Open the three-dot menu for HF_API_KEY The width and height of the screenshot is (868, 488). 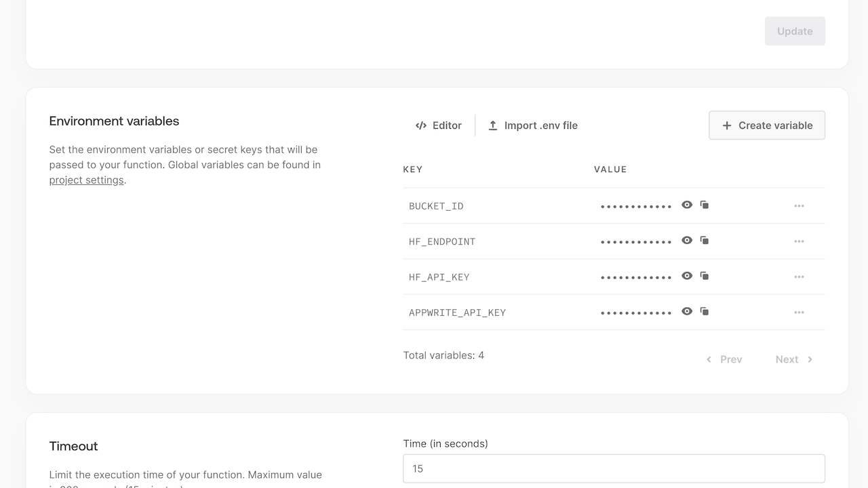tap(799, 277)
